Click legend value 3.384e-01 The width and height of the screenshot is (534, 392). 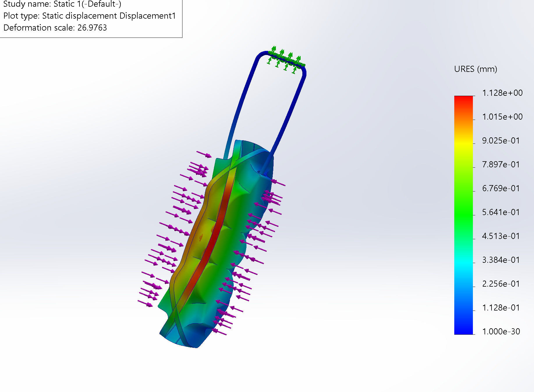pyautogui.click(x=501, y=260)
